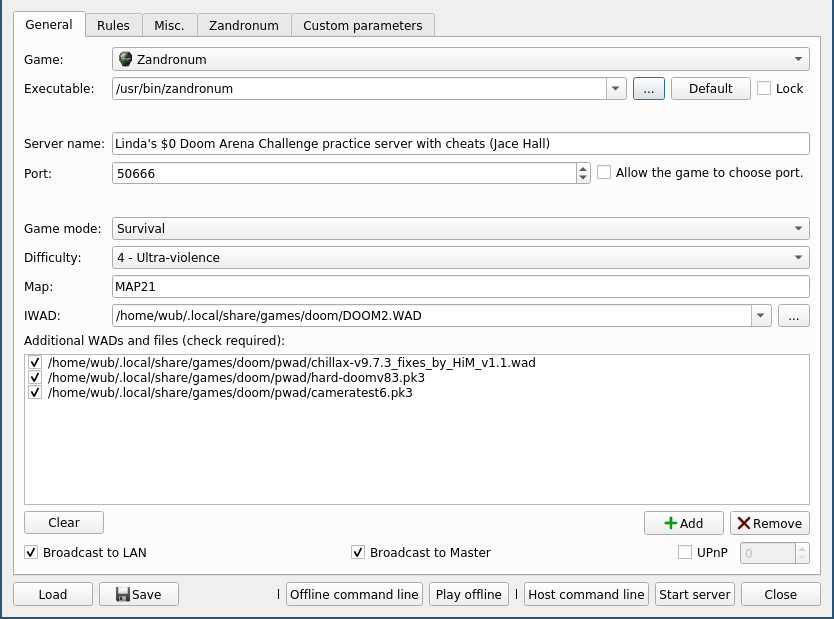This screenshot has height=619, width=834.
Task: Browse for executable with ellipsis button
Action: [x=648, y=88]
